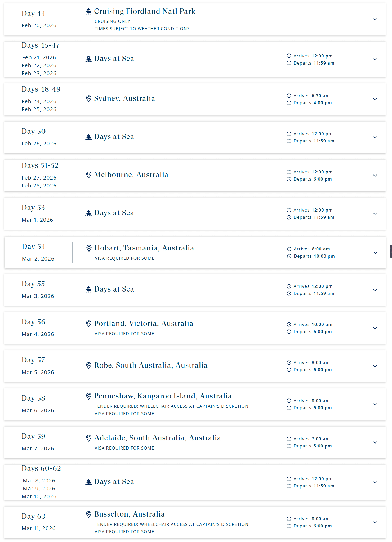Click ship icon beside Cruising Fiordland Natl Park

pyautogui.click(x=88, y=11)
